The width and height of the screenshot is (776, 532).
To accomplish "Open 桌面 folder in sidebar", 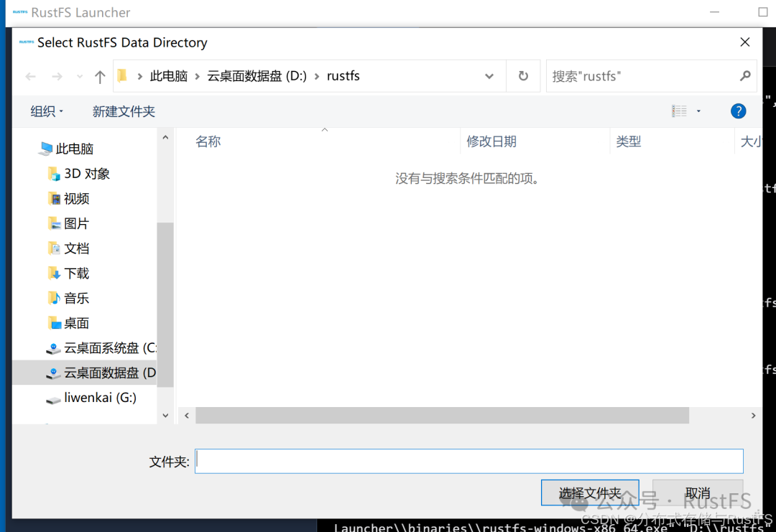I will click(77, 323).
